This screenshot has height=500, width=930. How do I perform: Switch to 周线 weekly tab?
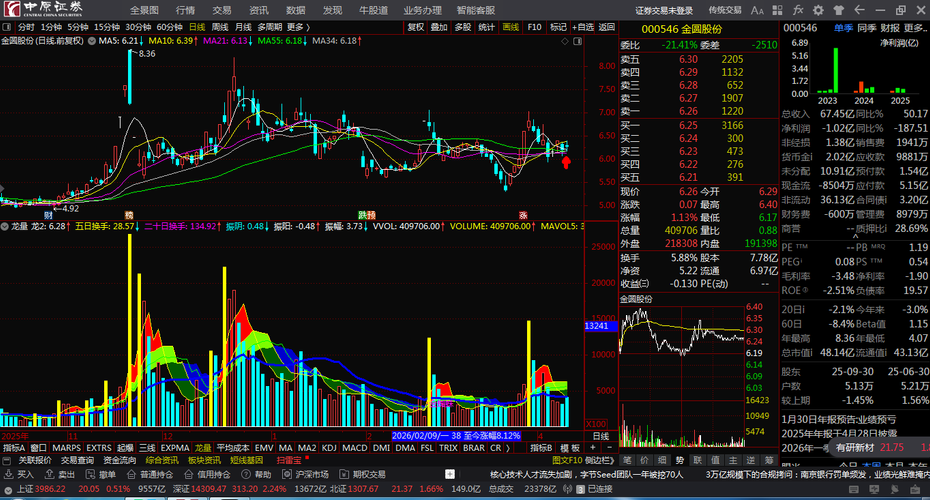tap(220, 27)
